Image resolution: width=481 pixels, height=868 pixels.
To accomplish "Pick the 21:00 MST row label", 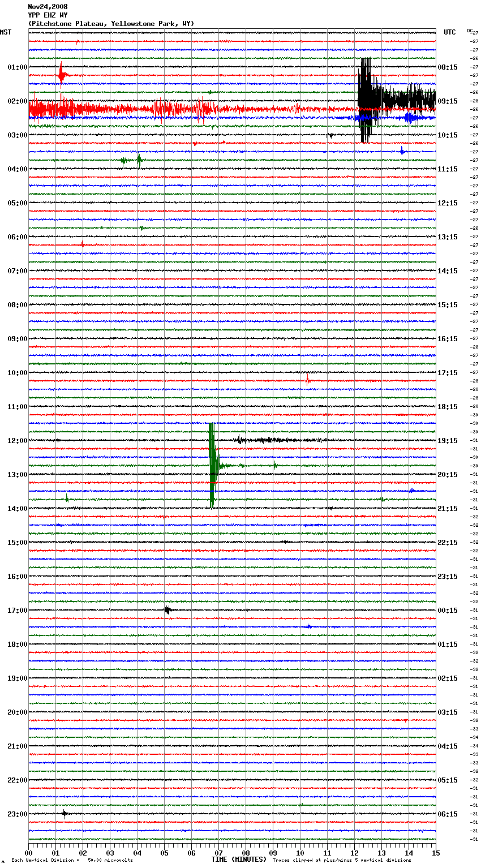I will (x=17, y=746).
